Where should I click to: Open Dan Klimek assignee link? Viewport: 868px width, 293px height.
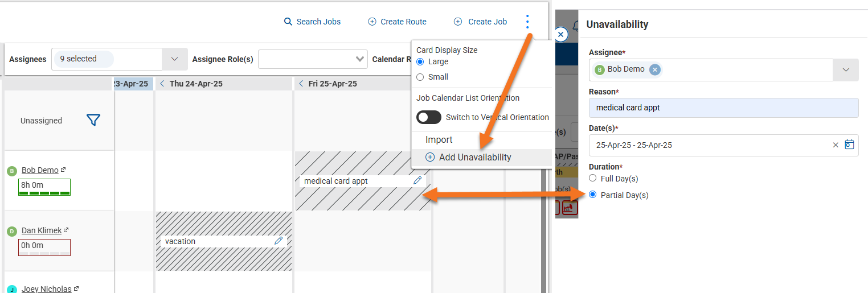click(42, 230)
